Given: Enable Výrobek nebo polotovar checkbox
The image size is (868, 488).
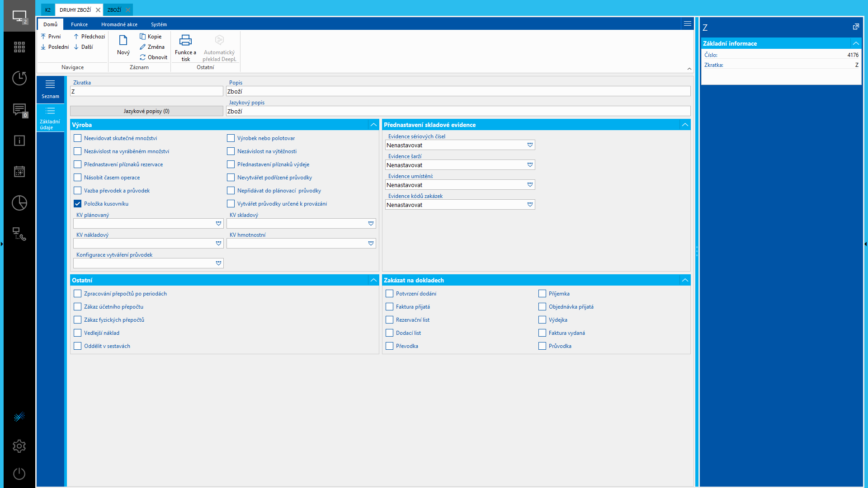Looking at the screenshot, I should click(231, 138).
